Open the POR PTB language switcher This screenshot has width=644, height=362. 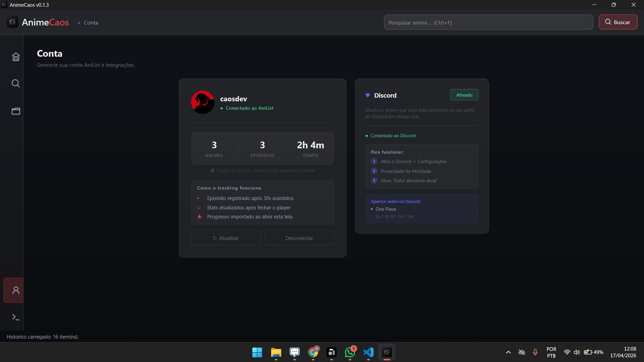point(551,352)
